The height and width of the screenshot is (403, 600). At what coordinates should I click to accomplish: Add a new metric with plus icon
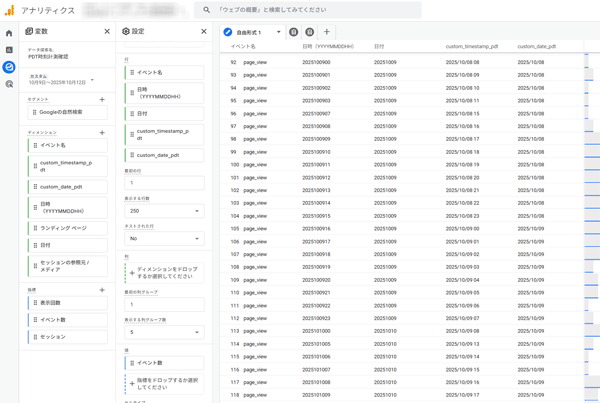(102, 290)
